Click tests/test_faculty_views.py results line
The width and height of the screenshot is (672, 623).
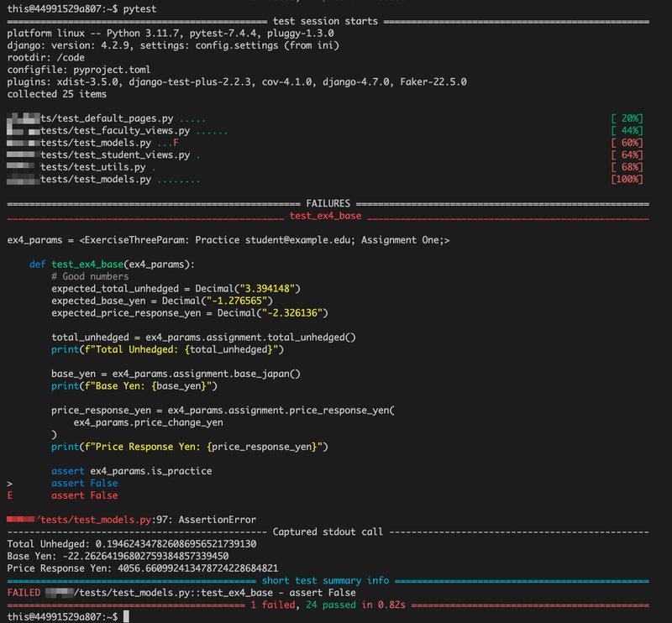coord(94,130)
